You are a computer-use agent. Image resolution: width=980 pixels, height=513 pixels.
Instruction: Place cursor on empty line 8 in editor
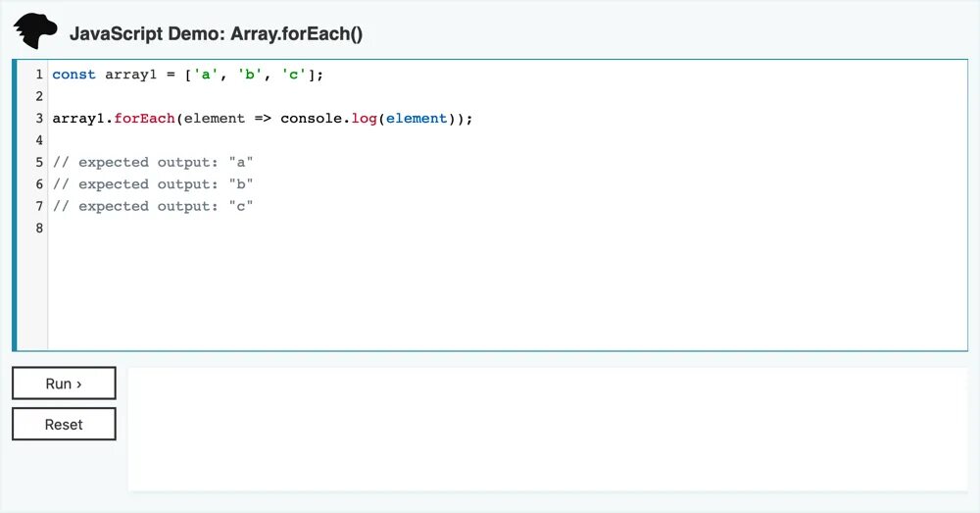point(508,228)
